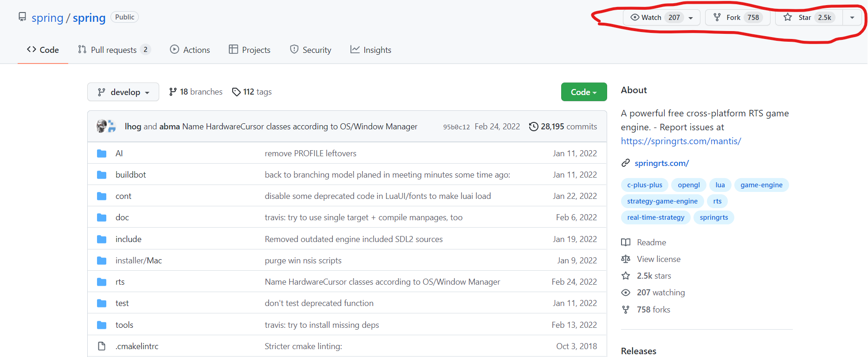
Task: Open the springrts.com/mantis link
Action: (681, 141)
